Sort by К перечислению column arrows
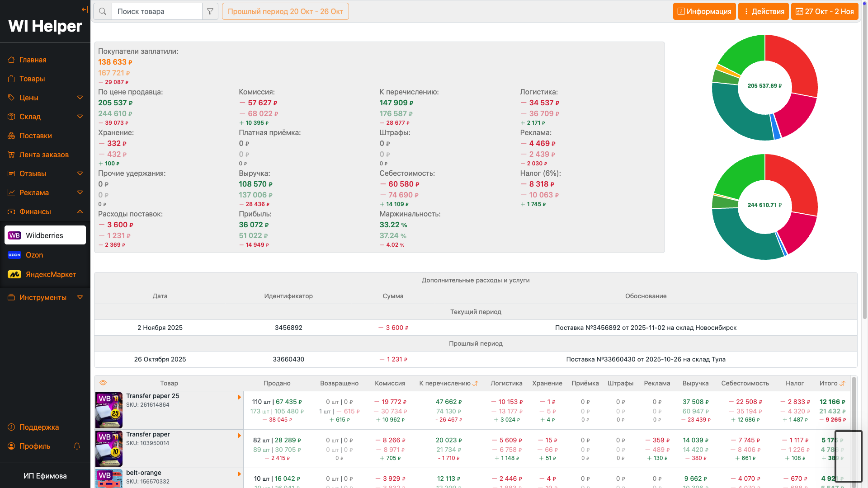This screenshot has width=868, height=488. [475, 383]
